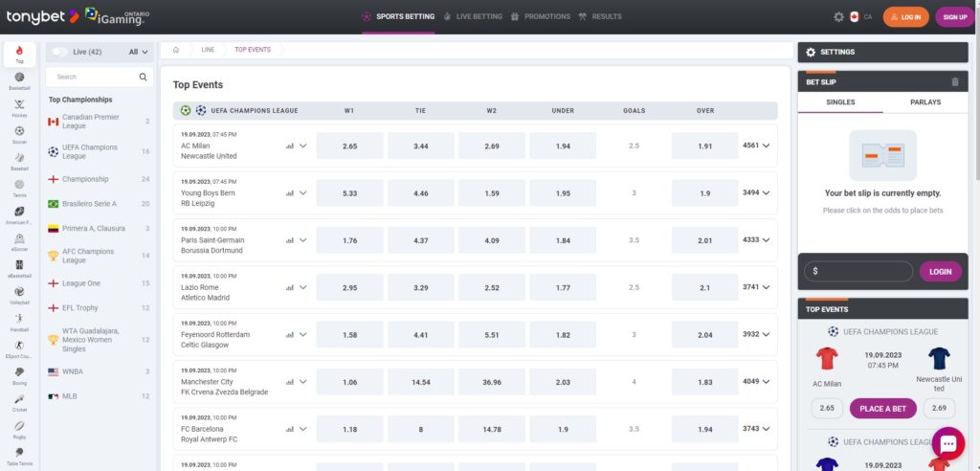980x471 pixels.
Task: Click the tonybet logo
Action: (x=42, y=16)
